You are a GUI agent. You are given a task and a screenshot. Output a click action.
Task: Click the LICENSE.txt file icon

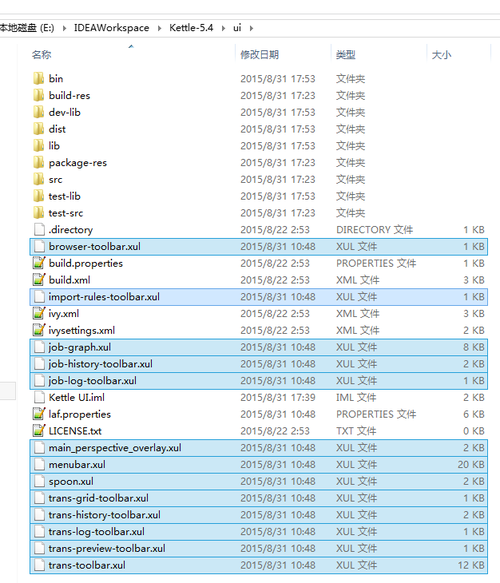click(39, 431)
